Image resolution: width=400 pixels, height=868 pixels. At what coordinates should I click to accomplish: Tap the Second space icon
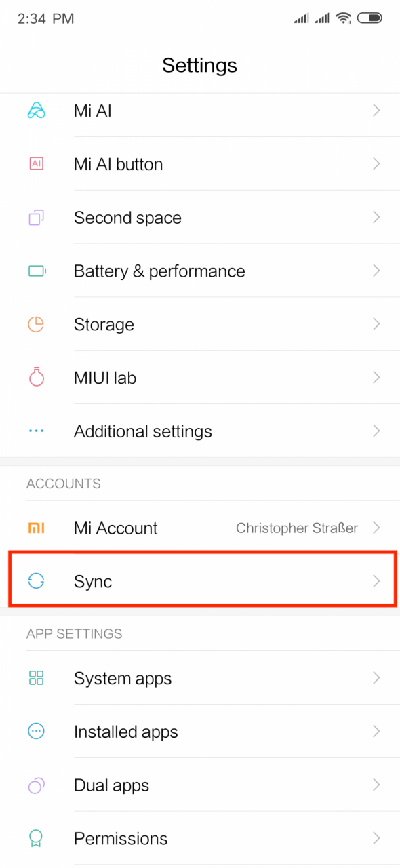(36, 218)
